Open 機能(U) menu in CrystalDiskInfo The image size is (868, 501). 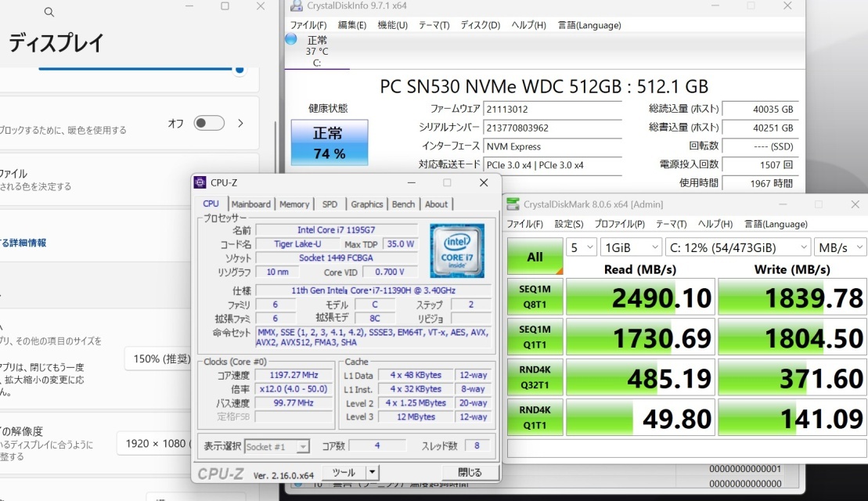(x=392, y=25)
